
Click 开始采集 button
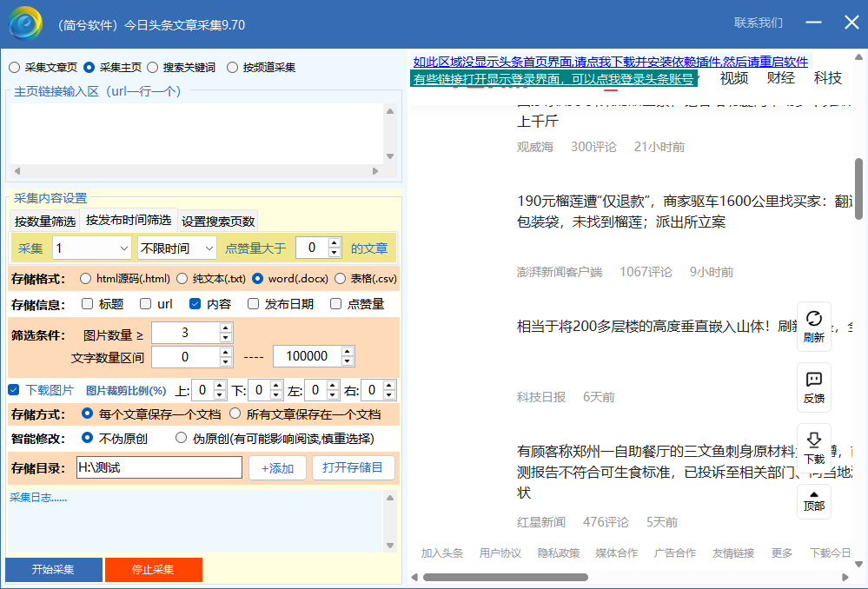coord(54,570)
